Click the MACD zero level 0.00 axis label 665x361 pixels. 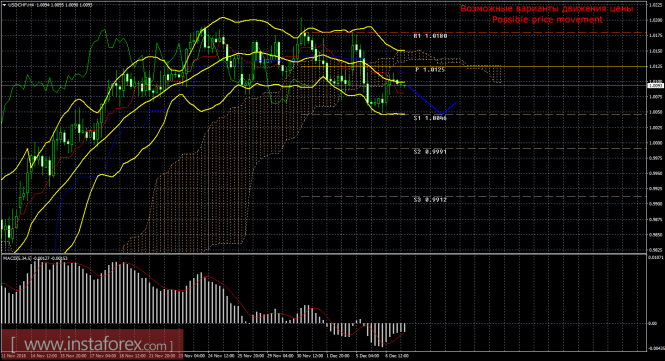[652, 324]
